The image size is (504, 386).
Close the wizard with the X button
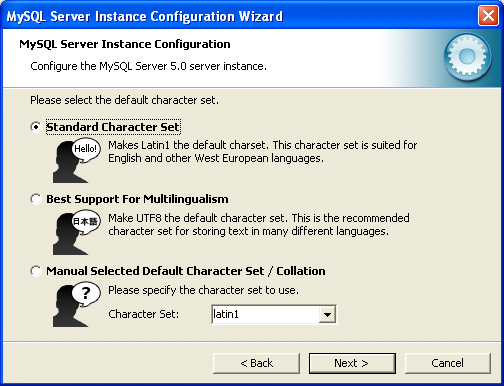click(488, 15)
